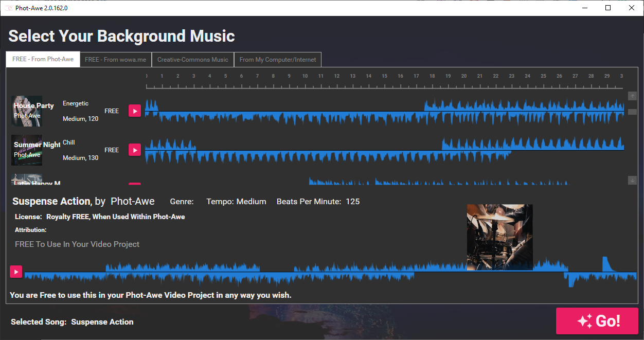
Task: Play the Summer Night track preview
Action: coord(134,150)
